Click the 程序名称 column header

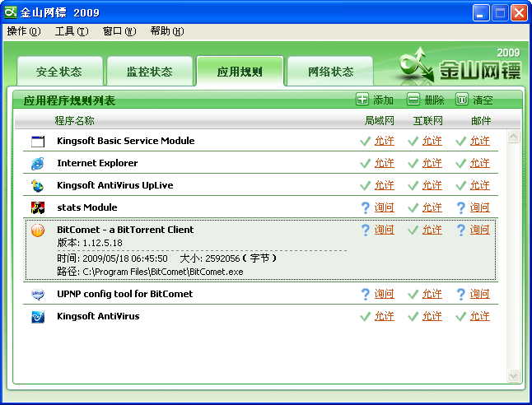tap(75, 120)
